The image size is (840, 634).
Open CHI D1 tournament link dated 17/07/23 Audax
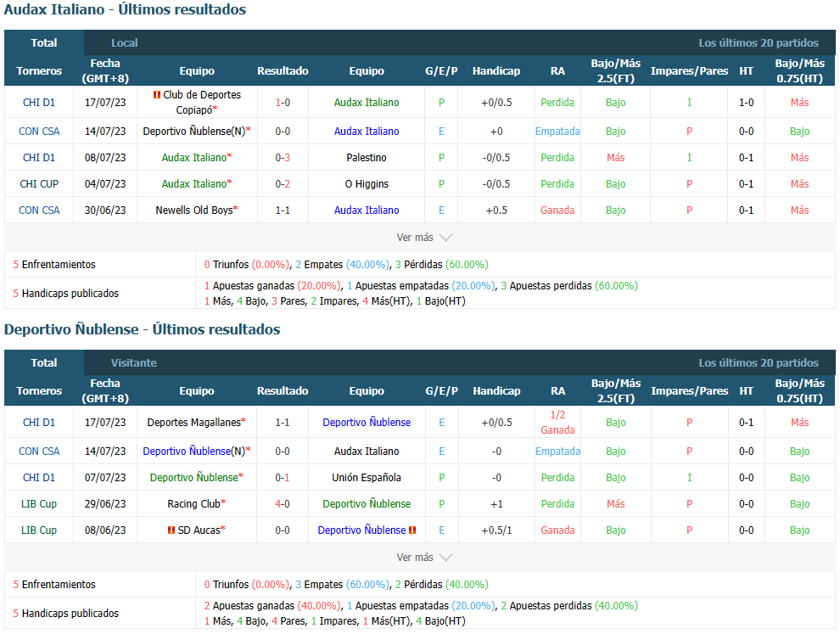(39, 103)
